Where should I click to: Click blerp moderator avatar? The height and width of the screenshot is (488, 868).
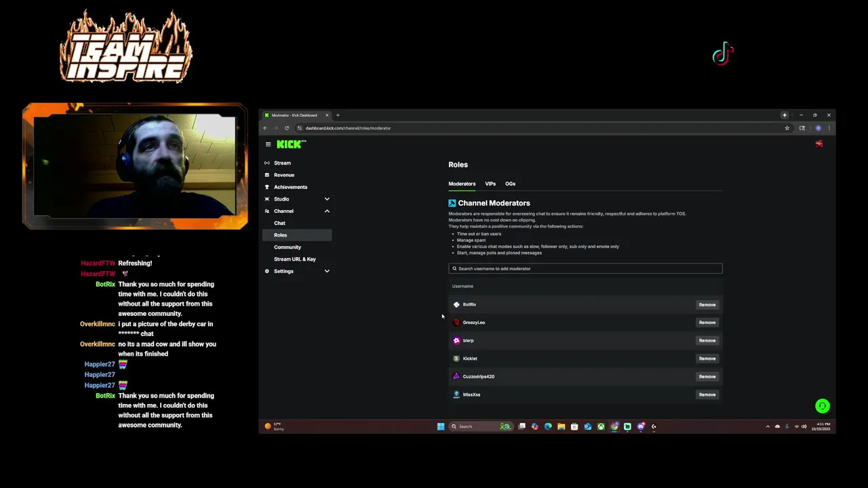(456, 340)
